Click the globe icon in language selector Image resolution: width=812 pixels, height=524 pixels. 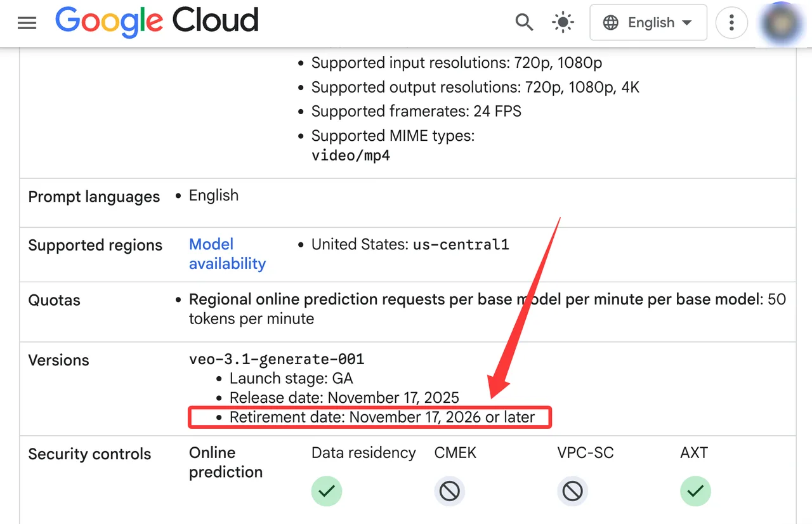(611, 23)
